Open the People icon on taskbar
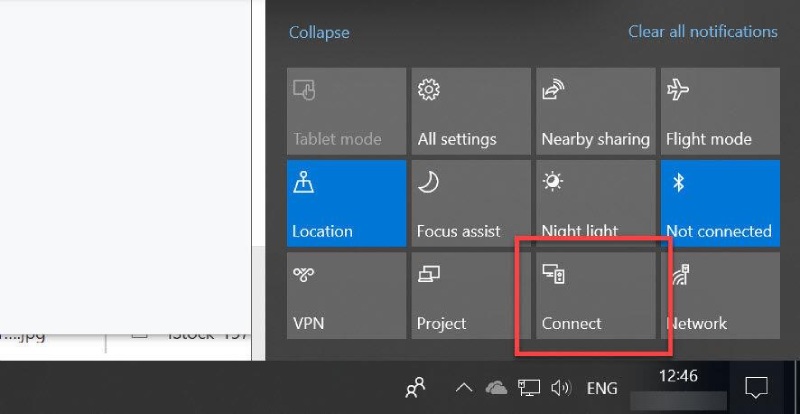This screenshot has width=800, height=414. tap(415, 388)
